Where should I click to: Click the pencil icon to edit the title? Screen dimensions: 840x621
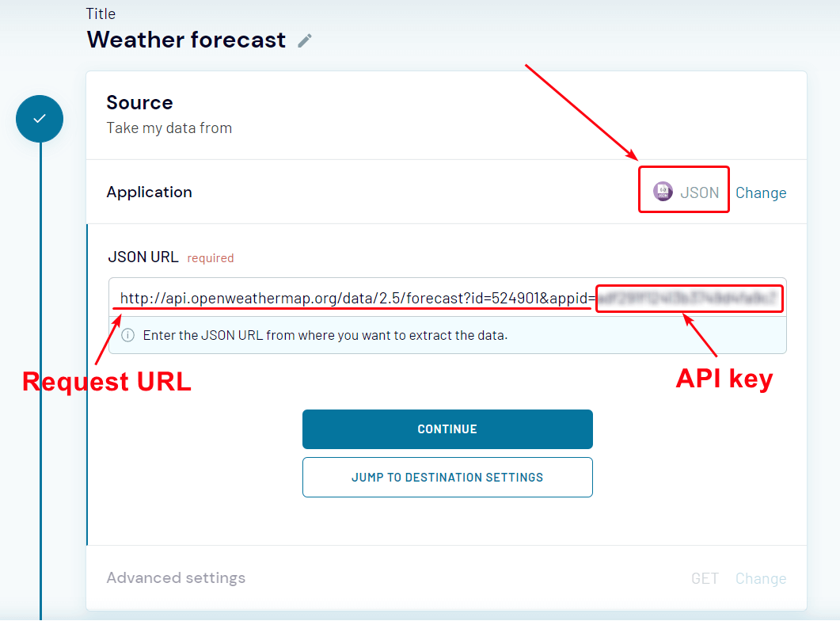[x=305, y=40]
